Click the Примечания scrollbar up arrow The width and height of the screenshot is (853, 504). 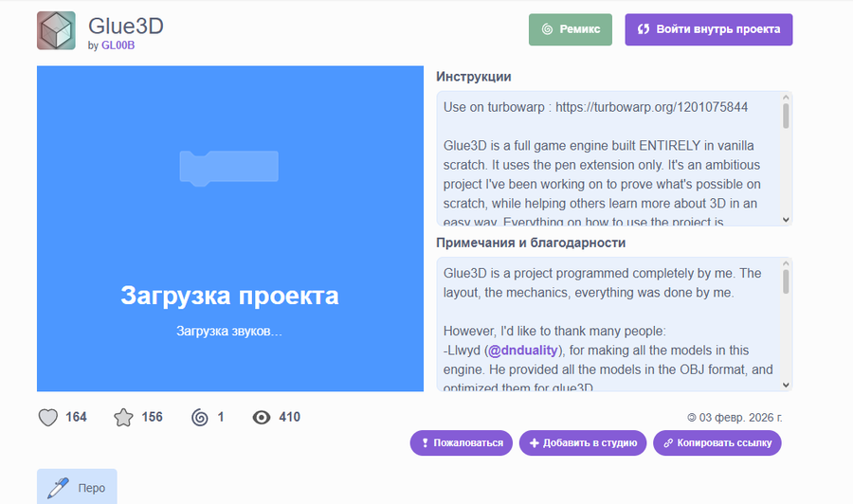pyautogui.click(x=786, y=263)
